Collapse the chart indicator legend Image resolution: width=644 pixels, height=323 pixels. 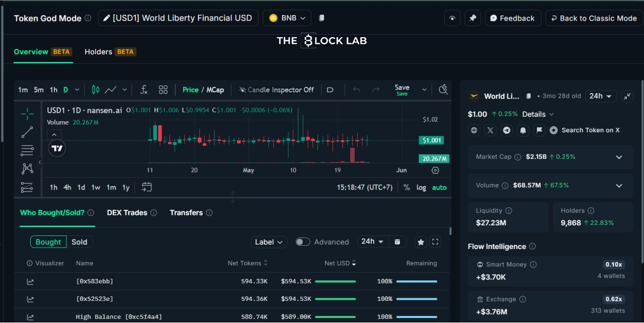[x=54, y=134]
